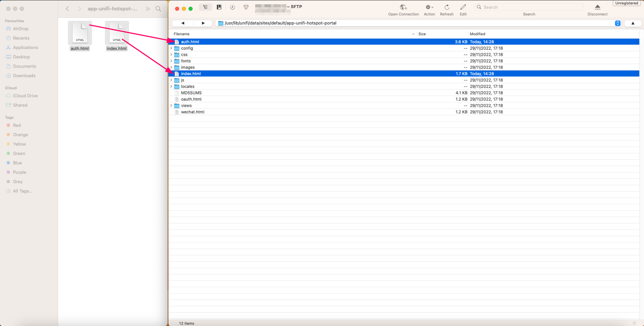
Task: Expand the config folder
Action: point(171,48)
